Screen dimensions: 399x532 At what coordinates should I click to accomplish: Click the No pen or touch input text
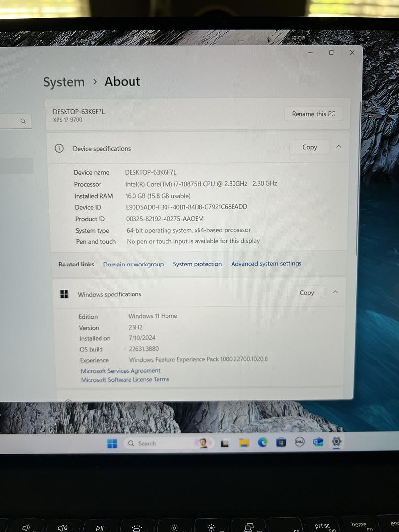193,241
